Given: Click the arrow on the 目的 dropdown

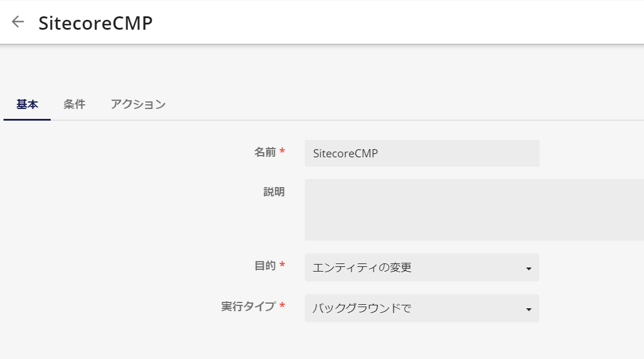Looking at the screenshot, I should click(x=529, y=269).
